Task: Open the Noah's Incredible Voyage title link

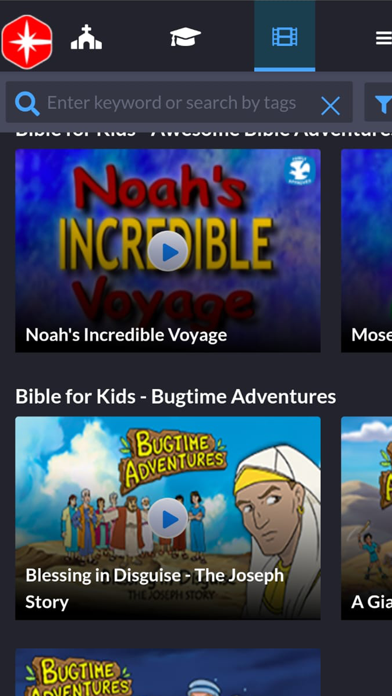Action: [126, 335]
